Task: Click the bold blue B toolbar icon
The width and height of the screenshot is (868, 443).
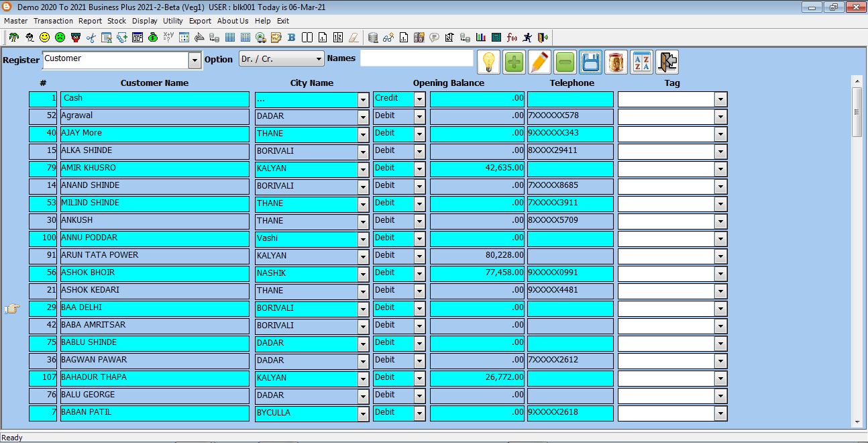Action: (291, 38)
